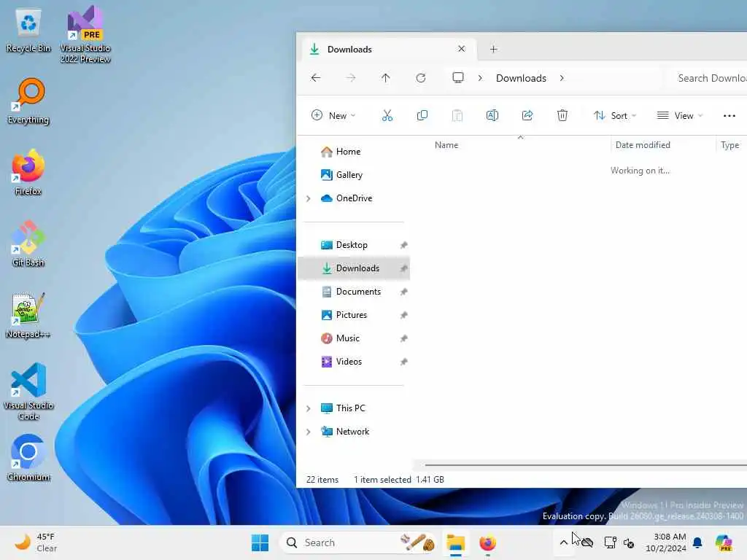The width and height of the screenshot is (747, 560).
Task: Select Visual Studio 2022 Preview desktop icon
Action: (x=85, y=34)
